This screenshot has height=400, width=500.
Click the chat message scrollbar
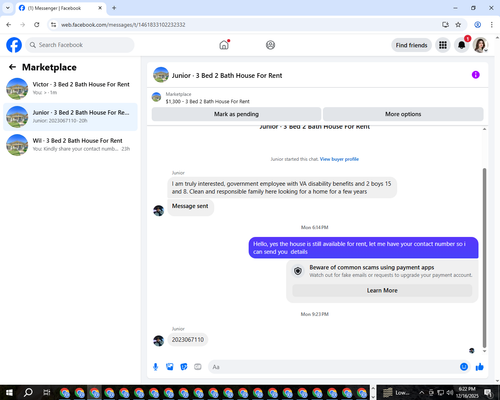(x=484, y=258)
